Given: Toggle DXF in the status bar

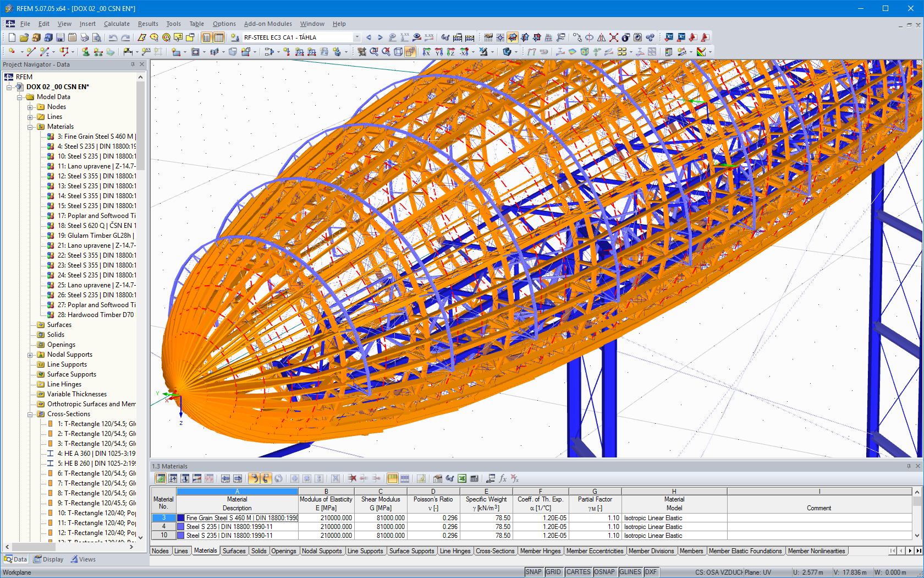Looking at the screenshot, I should point(651,572).
